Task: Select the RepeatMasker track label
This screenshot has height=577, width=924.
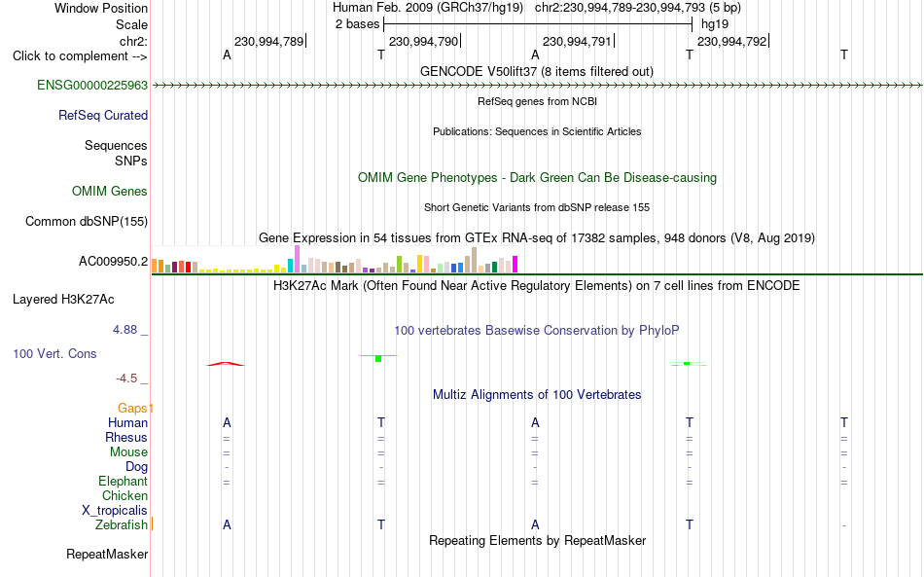Action: (x=107, y=554)
